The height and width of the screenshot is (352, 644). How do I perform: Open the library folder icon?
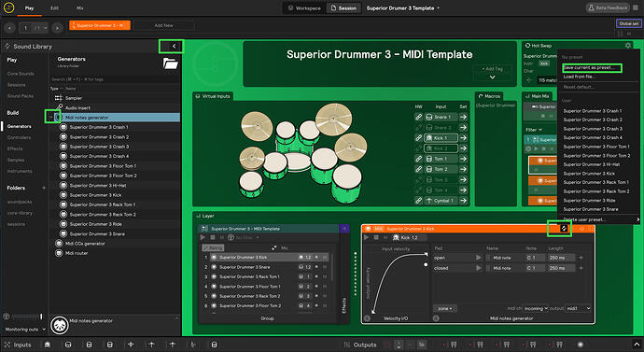point(171,63)
